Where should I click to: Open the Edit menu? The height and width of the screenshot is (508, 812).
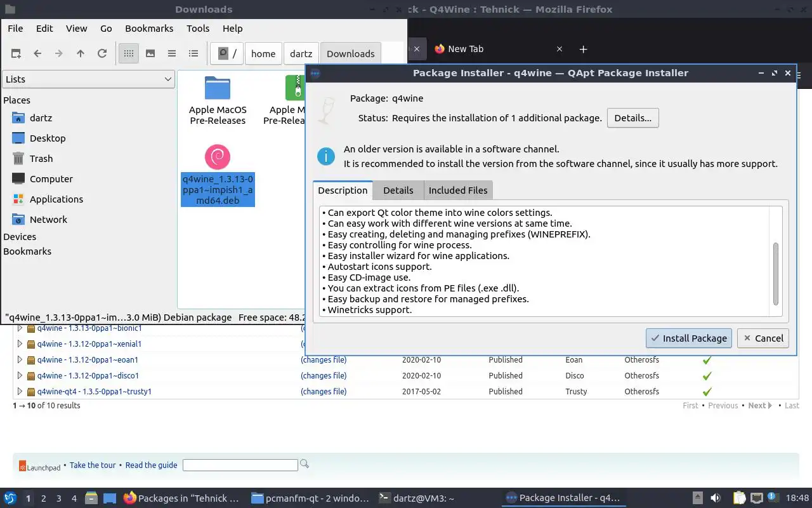[44, 28]
